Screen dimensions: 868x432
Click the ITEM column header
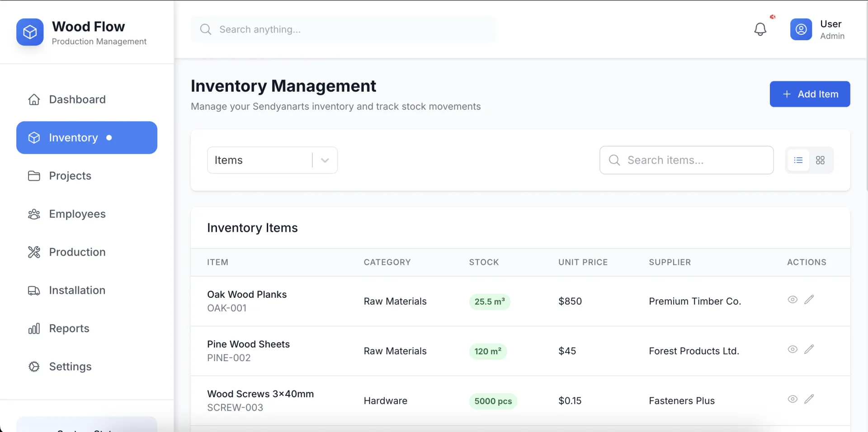tap(217, 262)
